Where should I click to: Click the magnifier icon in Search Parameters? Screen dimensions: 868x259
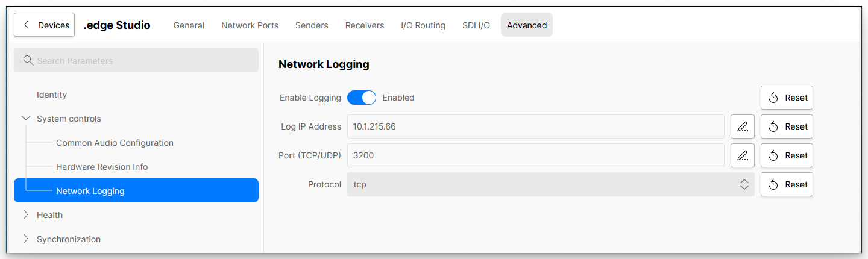(x=28, y=61)
